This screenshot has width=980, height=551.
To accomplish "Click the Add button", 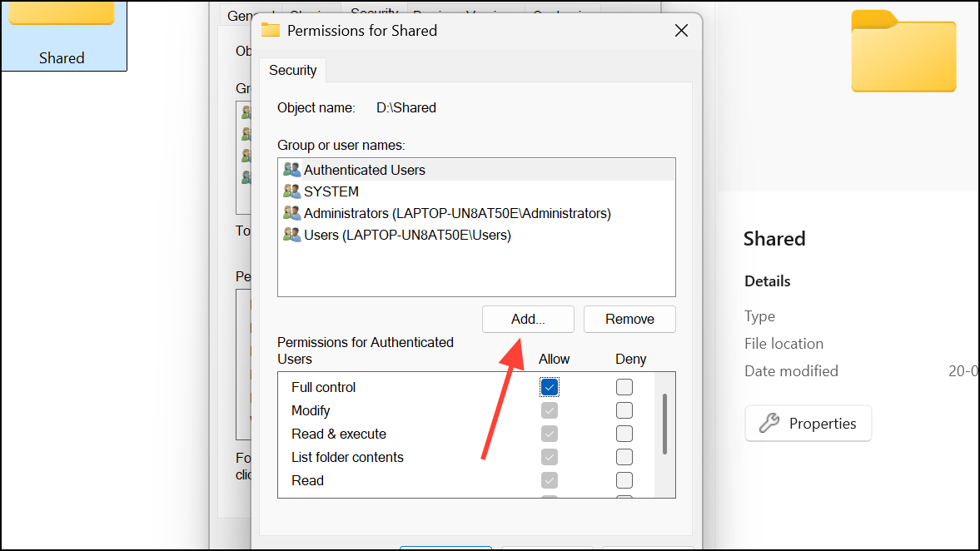I will pos(527,319).
